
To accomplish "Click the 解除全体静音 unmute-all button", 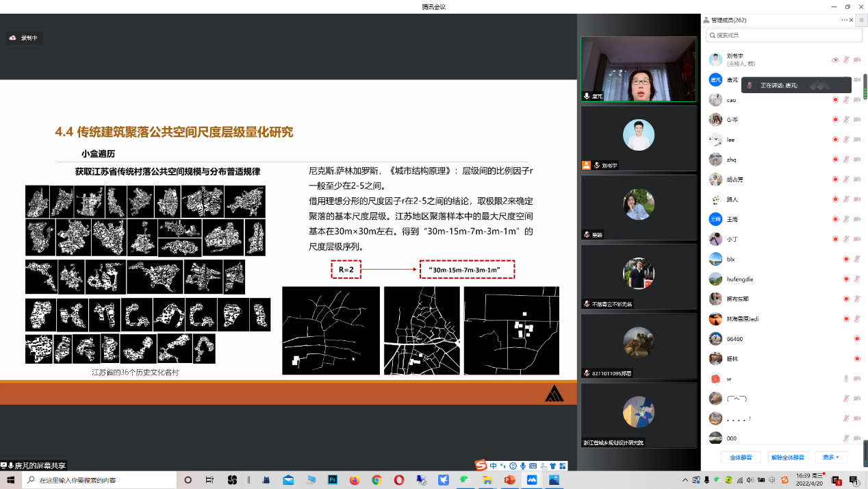I will (788, 457).
